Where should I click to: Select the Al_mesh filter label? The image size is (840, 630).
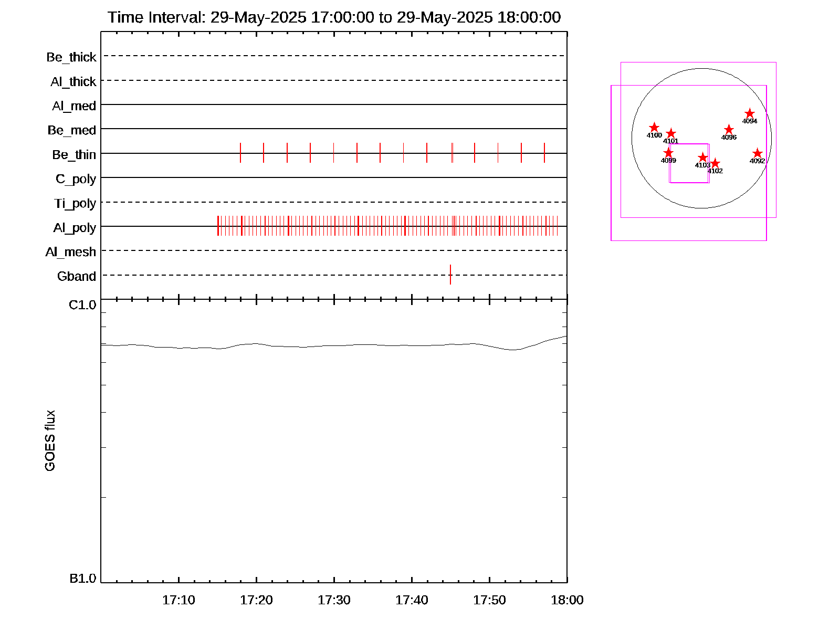(x=71, y=252)
